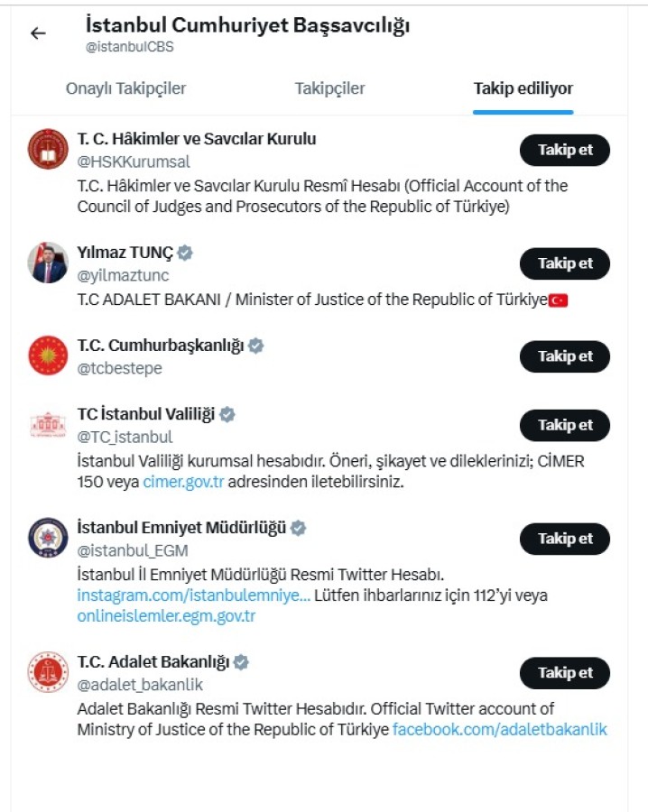The image size is (648, 812).
Task: Open the HSK Kurumsal profile avatar
Action: (48, 150)
